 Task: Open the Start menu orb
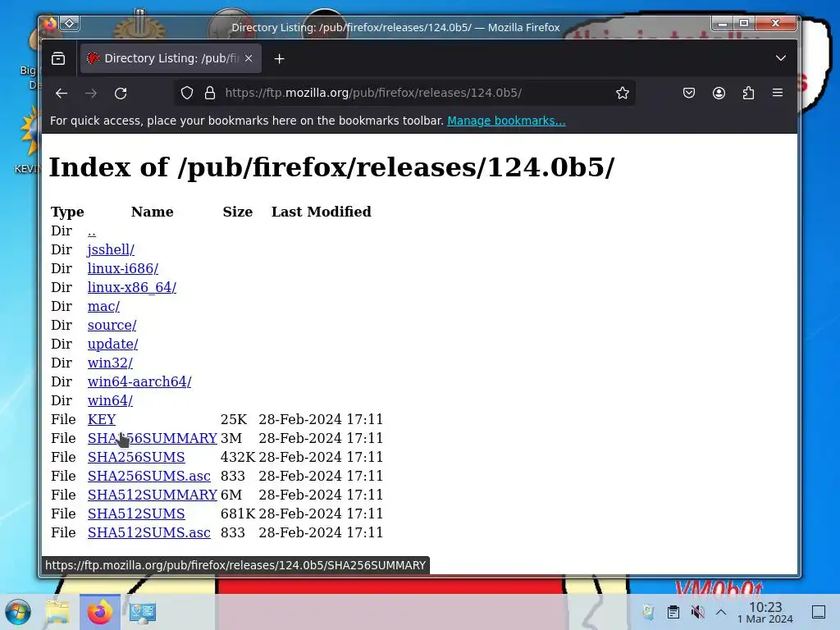18,612
